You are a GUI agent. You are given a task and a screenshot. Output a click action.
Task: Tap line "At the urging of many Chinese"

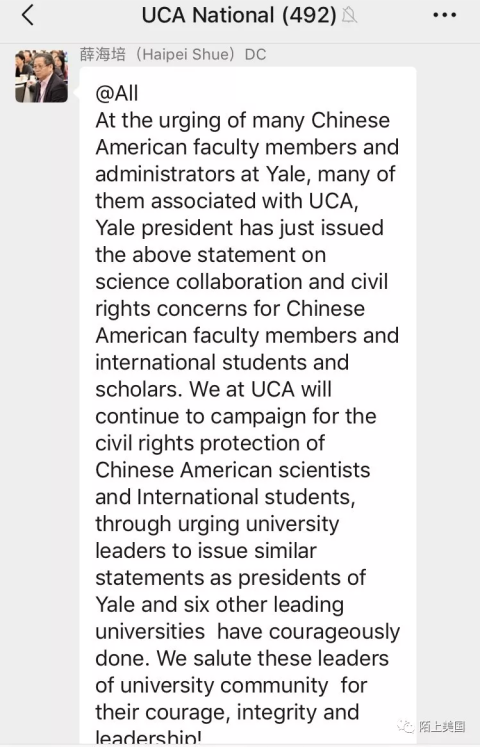pos(243,121)
